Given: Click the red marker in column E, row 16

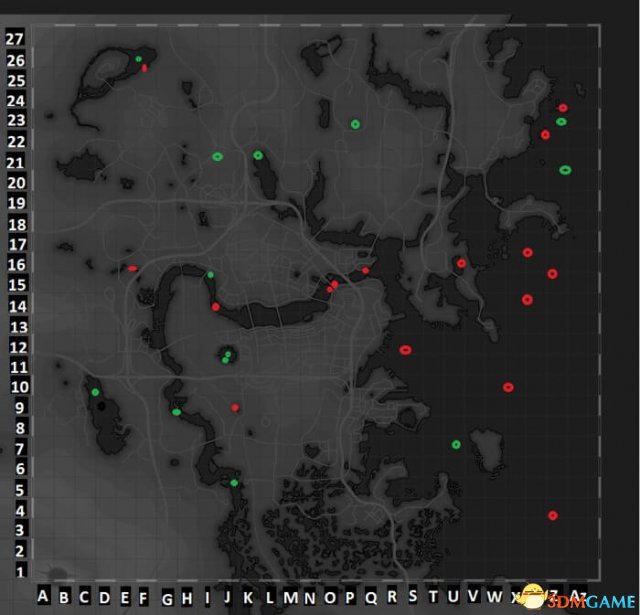Looking at the screenshot, I should (132, 268).
